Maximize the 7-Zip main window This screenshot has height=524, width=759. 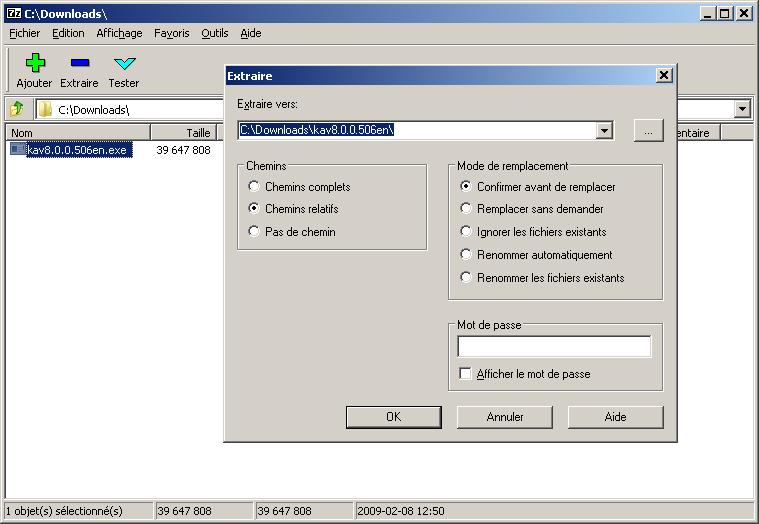click(x=724, y=14)
